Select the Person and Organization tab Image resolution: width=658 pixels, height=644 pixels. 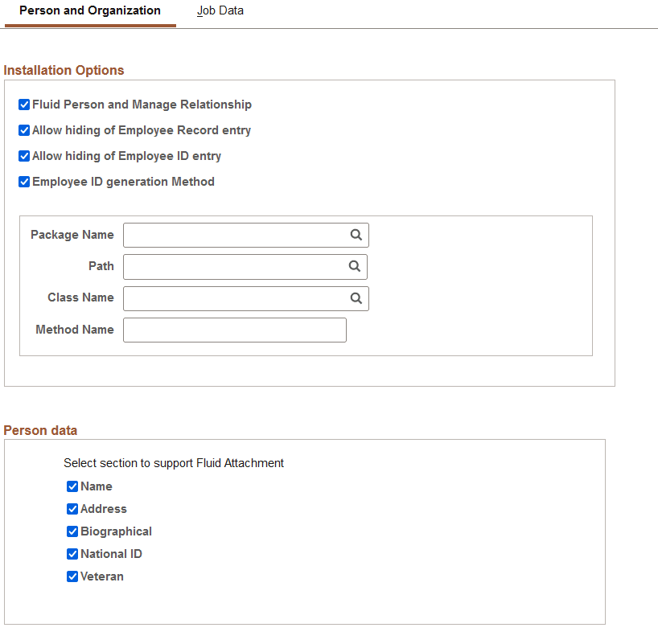coord(90,10)
